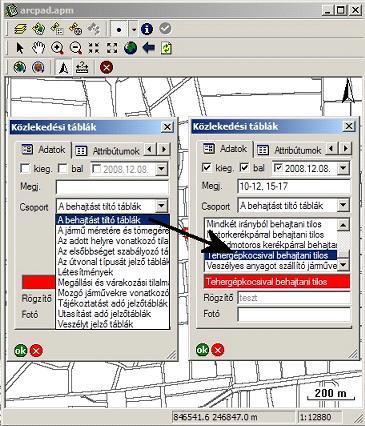This screenshot has width=365, height=426.
Task: Zoom to full extent globe icon
Action: 130,48
